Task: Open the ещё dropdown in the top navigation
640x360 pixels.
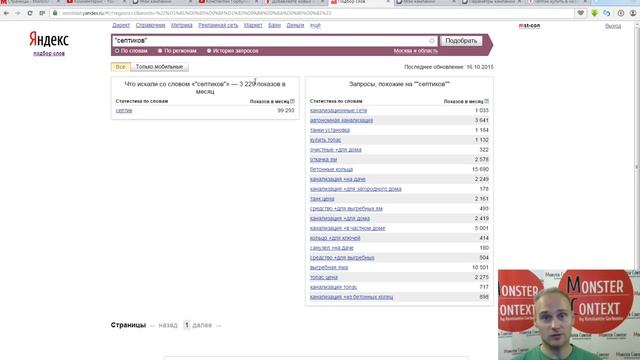Action: (x=315, y=25)
